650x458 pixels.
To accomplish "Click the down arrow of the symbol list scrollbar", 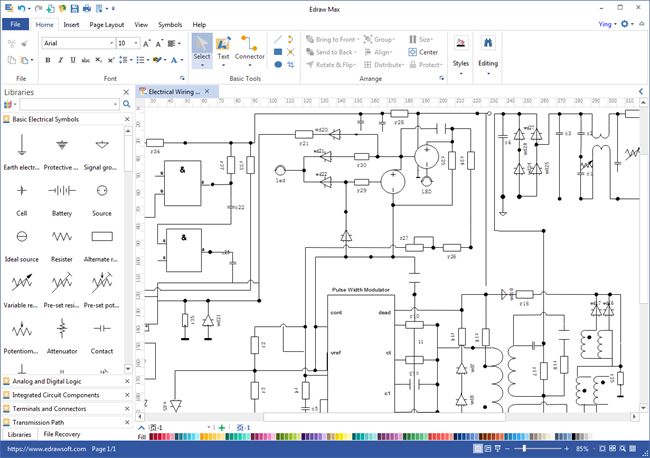I will [x=128, y=368].
